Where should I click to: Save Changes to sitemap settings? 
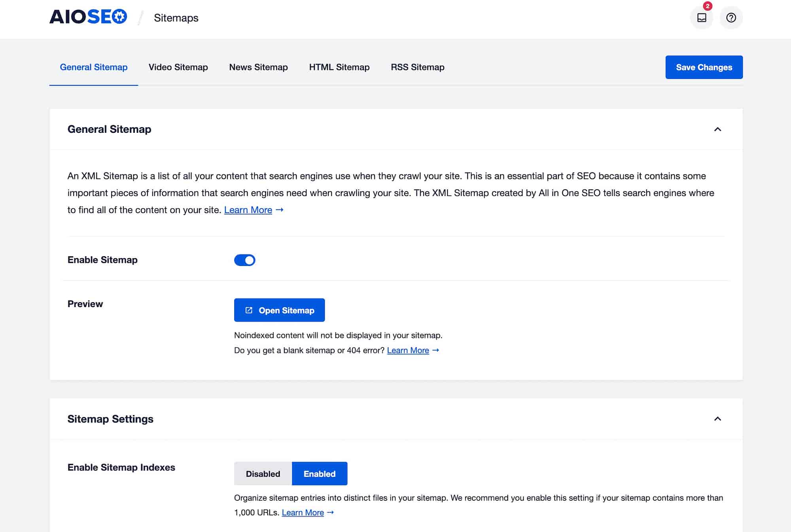(x=704, y=67)
